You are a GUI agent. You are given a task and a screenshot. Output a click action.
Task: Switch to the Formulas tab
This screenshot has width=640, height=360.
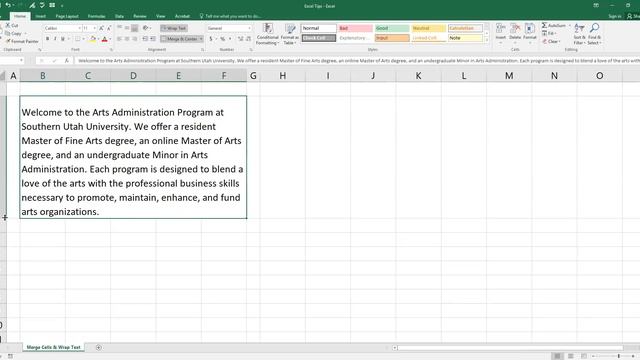96,16
